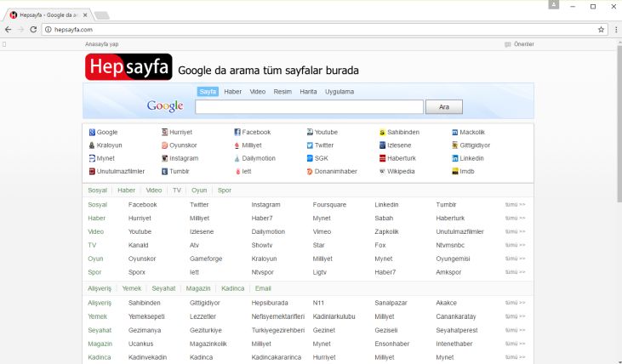Switch to the Video search tab
The width and height of the screenshot is (622, 364).
point(258,92)
